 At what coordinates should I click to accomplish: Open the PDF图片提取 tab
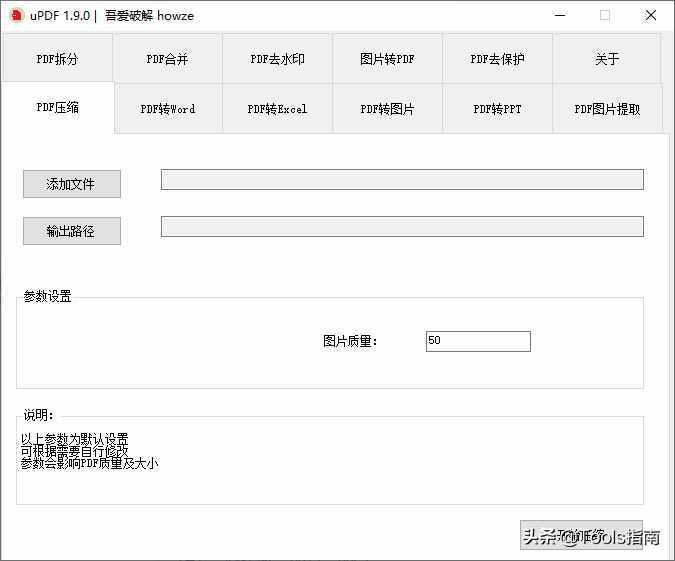pos(607,109)
